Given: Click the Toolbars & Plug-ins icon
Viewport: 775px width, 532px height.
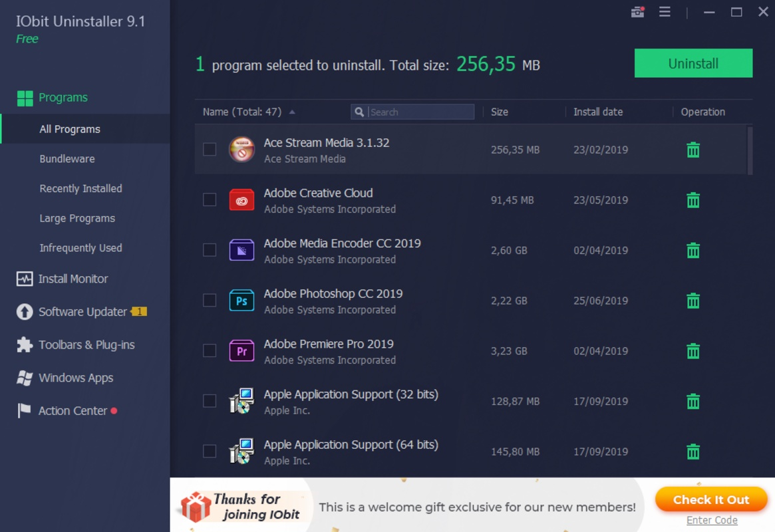Looking at the screenshot, I should 24,344.
